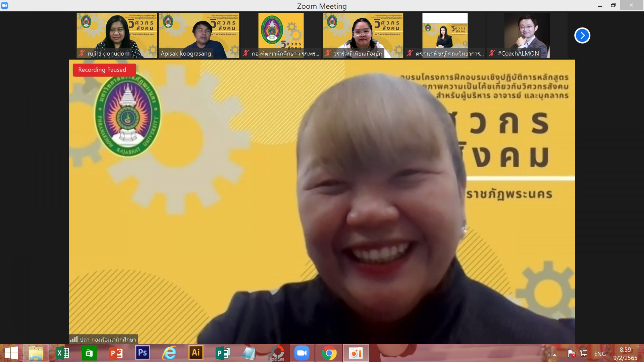Viewport: 644px width, 362px height.
Task: Launch Publisher from the taskbar
Action: (x=222, y=353)
